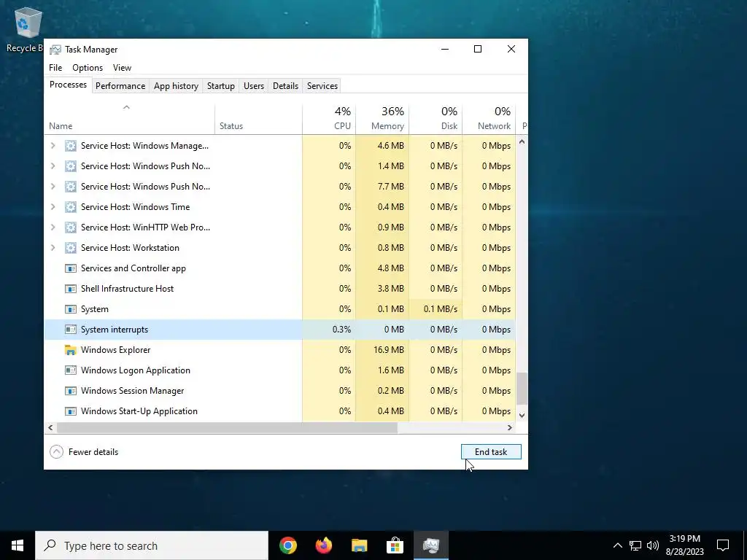The height and width of the screenshot is (560, 747).
Task: Switch to the Startup tab
Action: click(220, 86)
